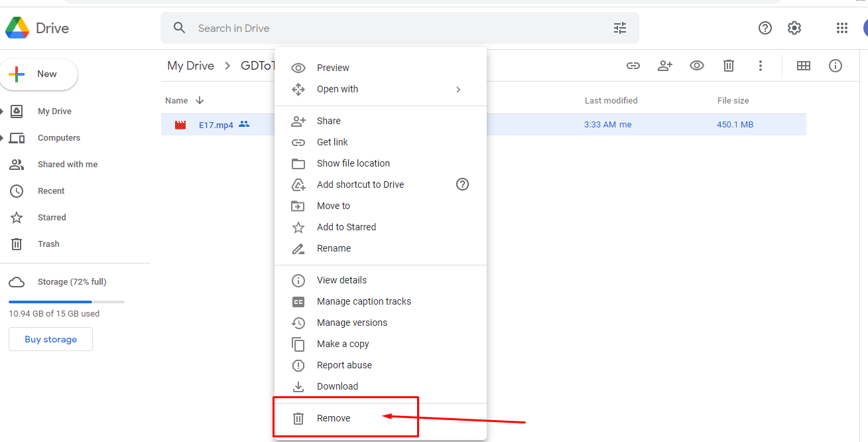Toggle the details panel with the info icon
Image resolution: width=868 pixels, height=442 pixels.
(x=835, y=66)
